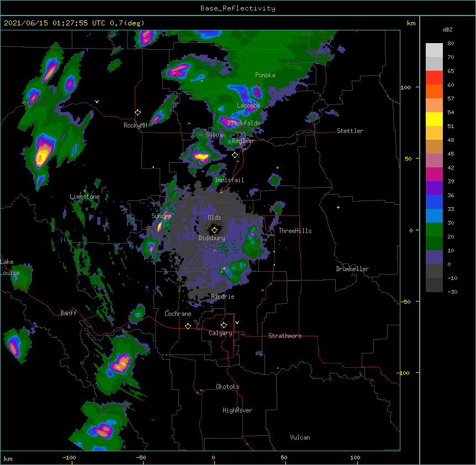Click the -50 label on the horizontal axis
Screen dimensions: 476x465
[141, 457]
